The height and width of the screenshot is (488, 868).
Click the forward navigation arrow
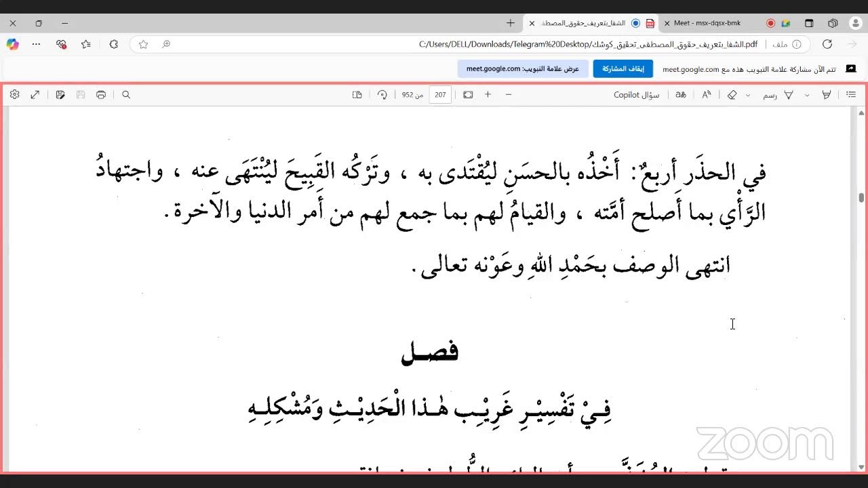[x=852, y=44]
